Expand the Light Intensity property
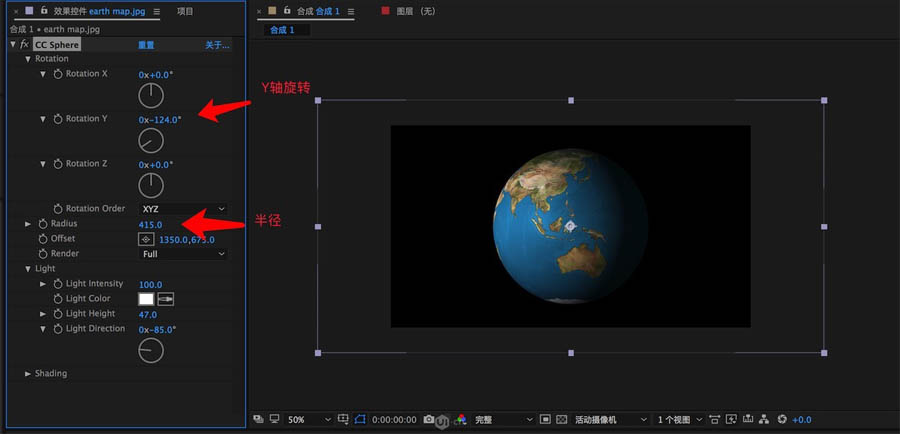 pos(42,284)
